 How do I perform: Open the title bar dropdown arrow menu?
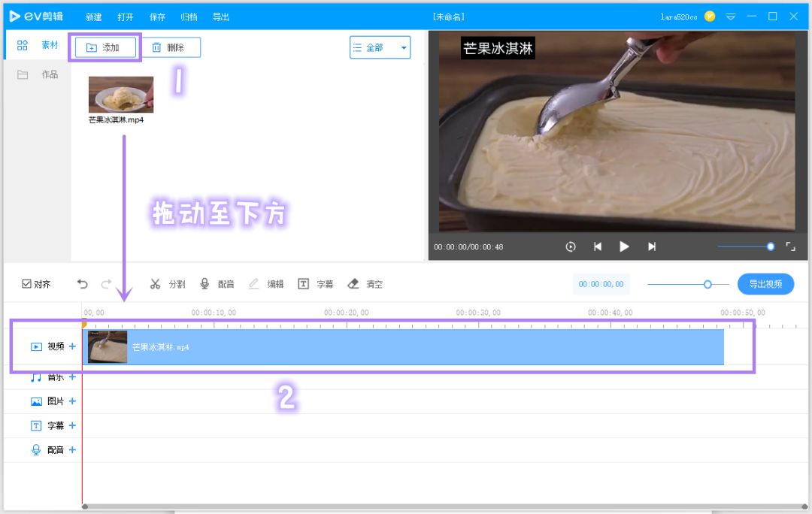tap(731, 15)
